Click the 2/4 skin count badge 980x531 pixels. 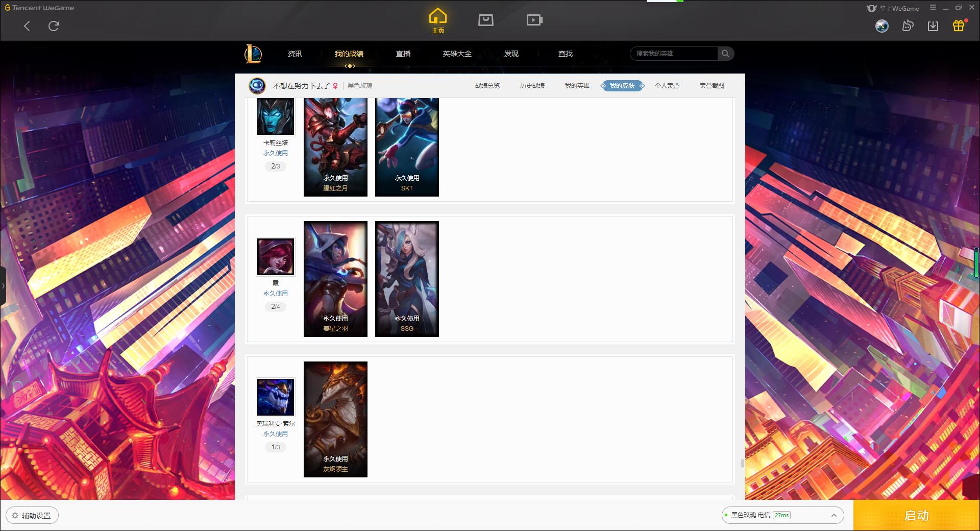click(x=276, y=307)
